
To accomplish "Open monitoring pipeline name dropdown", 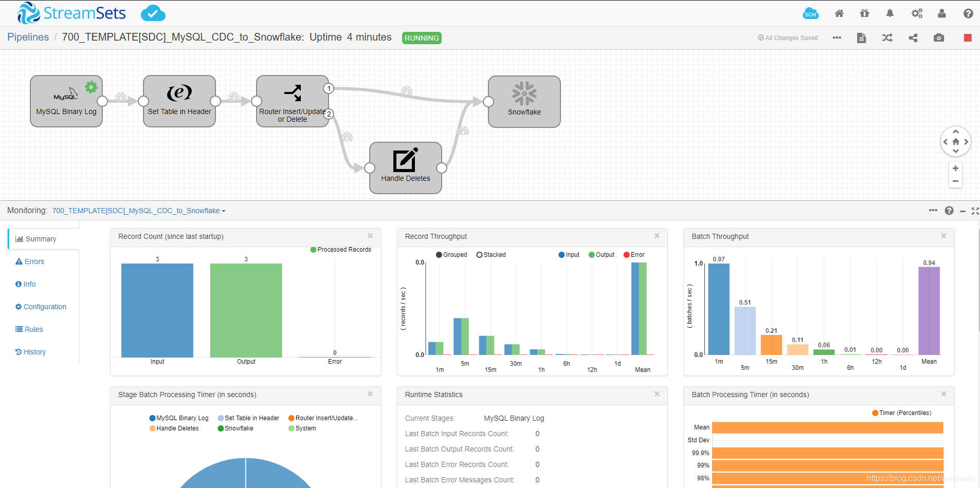I will tap(139, 211).
